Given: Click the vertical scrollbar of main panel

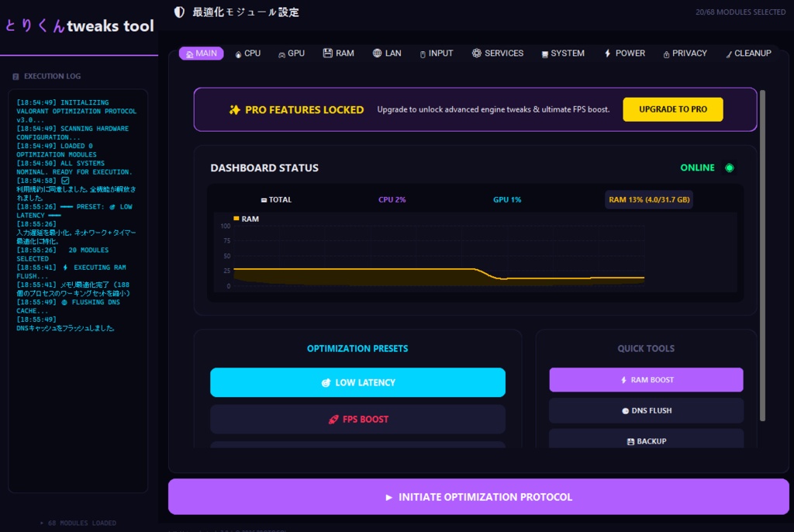Looking at the screenshot, I should pyautogui.click(x=762, y=256).
